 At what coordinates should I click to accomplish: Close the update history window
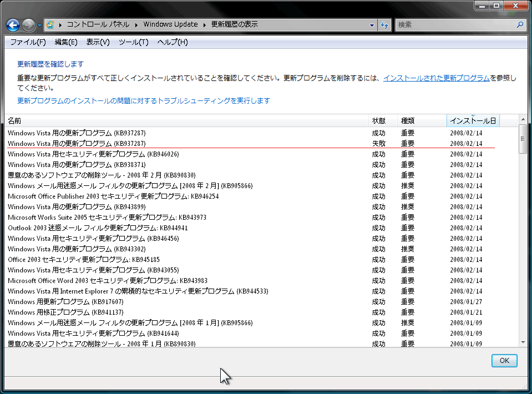pyautogui.click(x=516, y=6)
